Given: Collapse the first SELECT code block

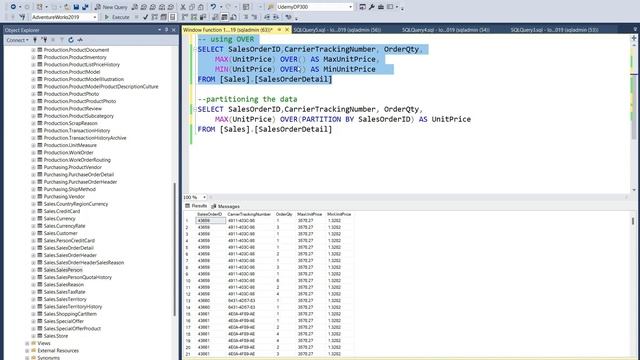Looking at the screenshot, I should pyautogui.click(x=195, y=49).
